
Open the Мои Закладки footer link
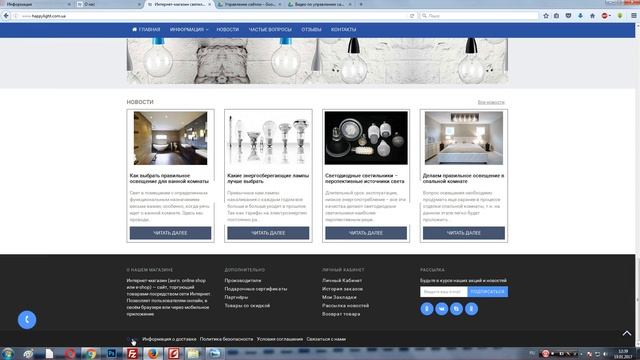coord(339,298)
